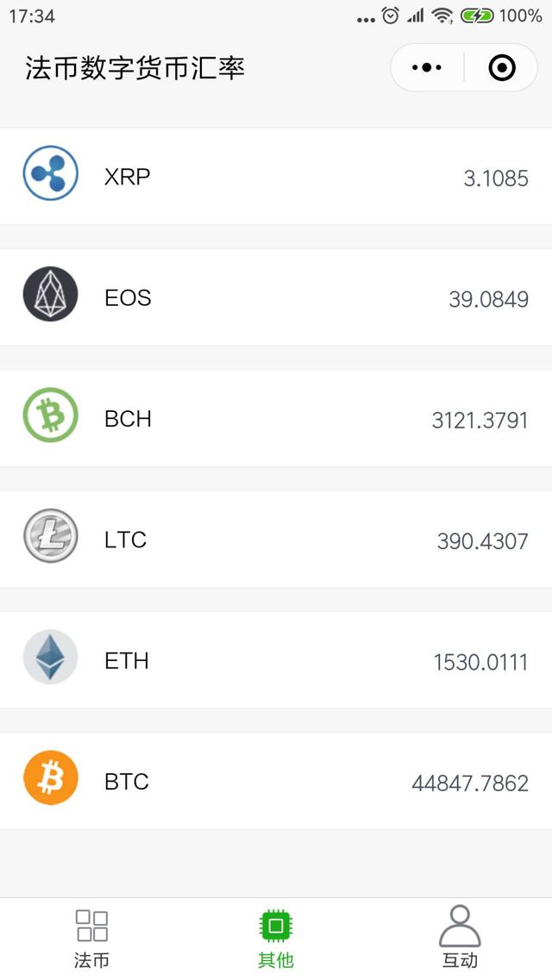Screen dimensions: 552x980
Task: Close mini program via circle target button
Action: point(502,67)
